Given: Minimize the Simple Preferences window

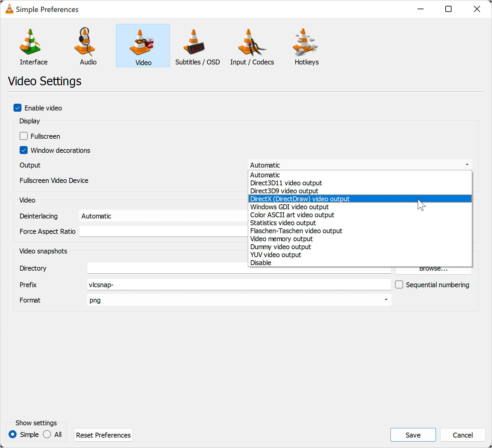Looking at the screenshot, I should 421,9.
